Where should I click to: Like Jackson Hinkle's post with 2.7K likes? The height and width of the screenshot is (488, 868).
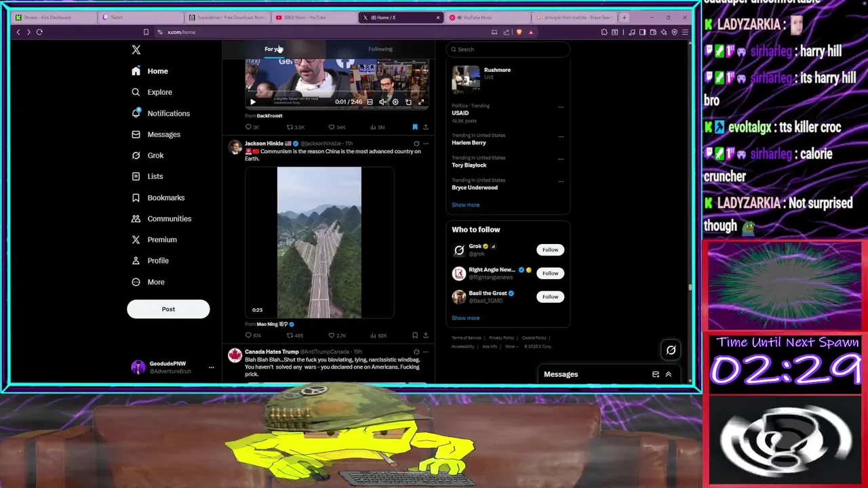pyautogui.click(x=337, y=335)
